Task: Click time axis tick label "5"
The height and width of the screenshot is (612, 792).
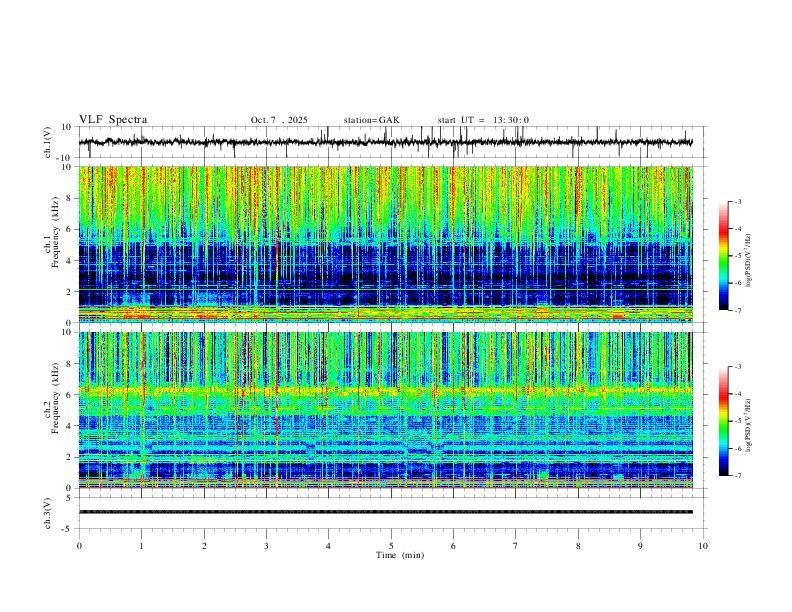Action: coord(391,546)
